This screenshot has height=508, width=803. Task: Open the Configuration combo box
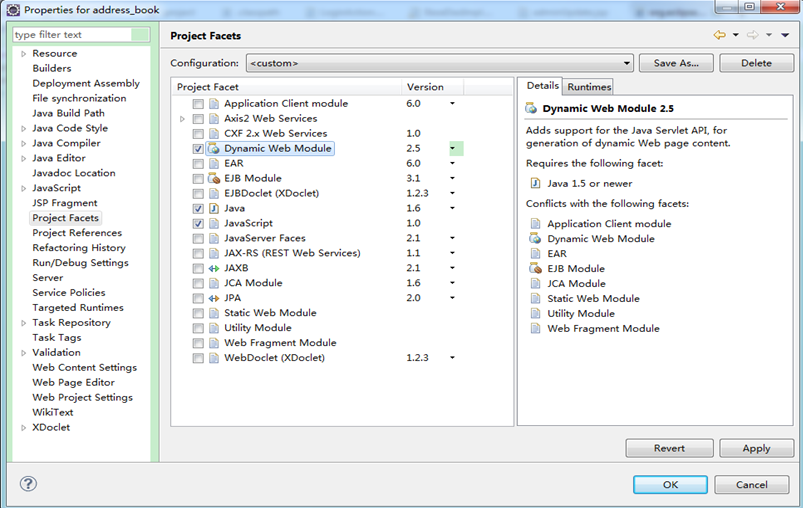click(x=439, y=63)
